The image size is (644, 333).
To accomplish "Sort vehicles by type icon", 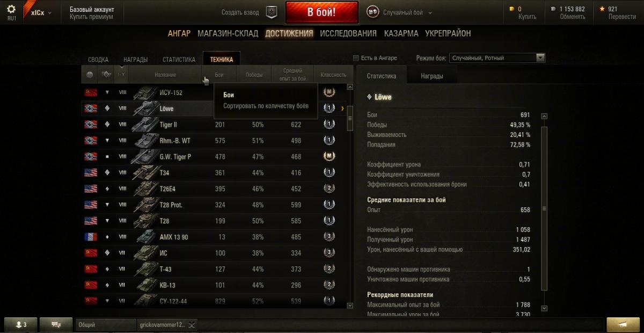I will point(106,75).
